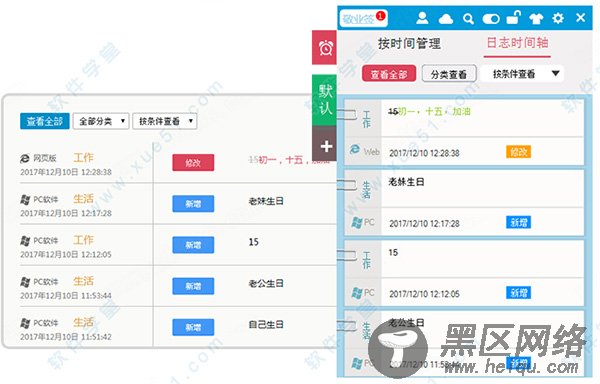This screenshot has height=384, width=600.
Task: Click red 修改 button in left list
Action: tap(193, 163)
